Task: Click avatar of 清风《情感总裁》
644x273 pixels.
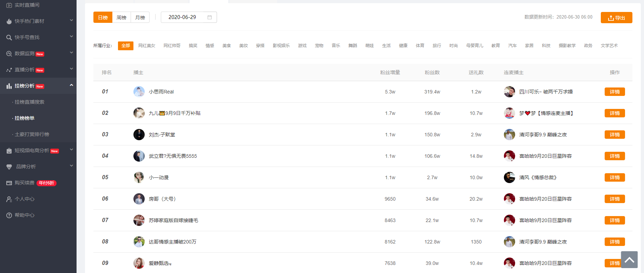Action: [x=510, y=177]
